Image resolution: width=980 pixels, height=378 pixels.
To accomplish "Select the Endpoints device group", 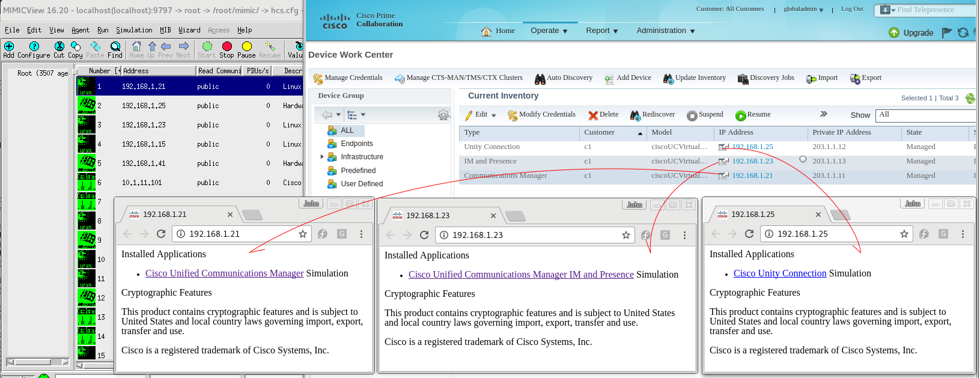I will [x=357, y=144].
